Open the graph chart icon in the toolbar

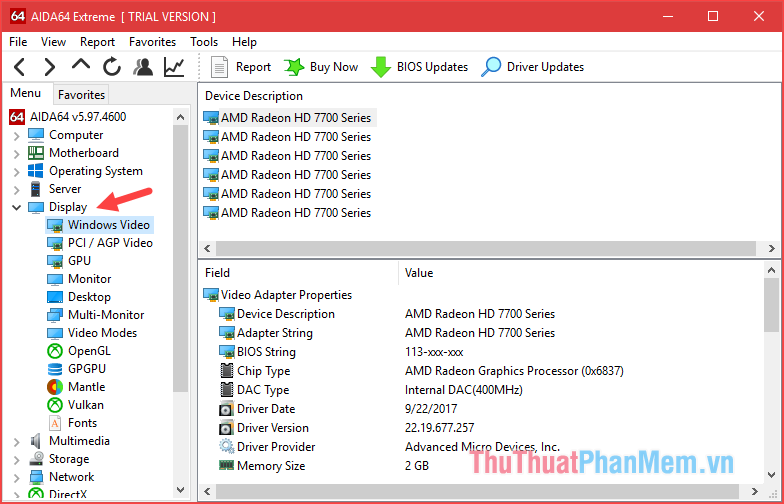174,67
